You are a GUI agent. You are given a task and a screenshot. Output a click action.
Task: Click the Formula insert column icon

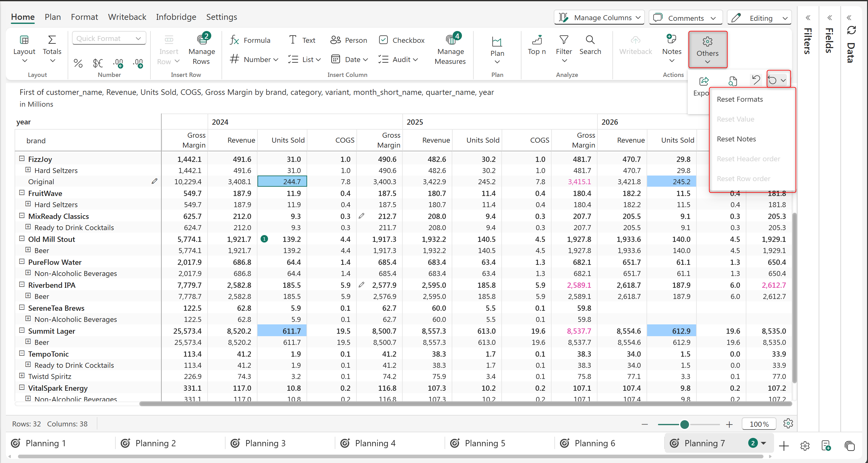coord(235,40)
